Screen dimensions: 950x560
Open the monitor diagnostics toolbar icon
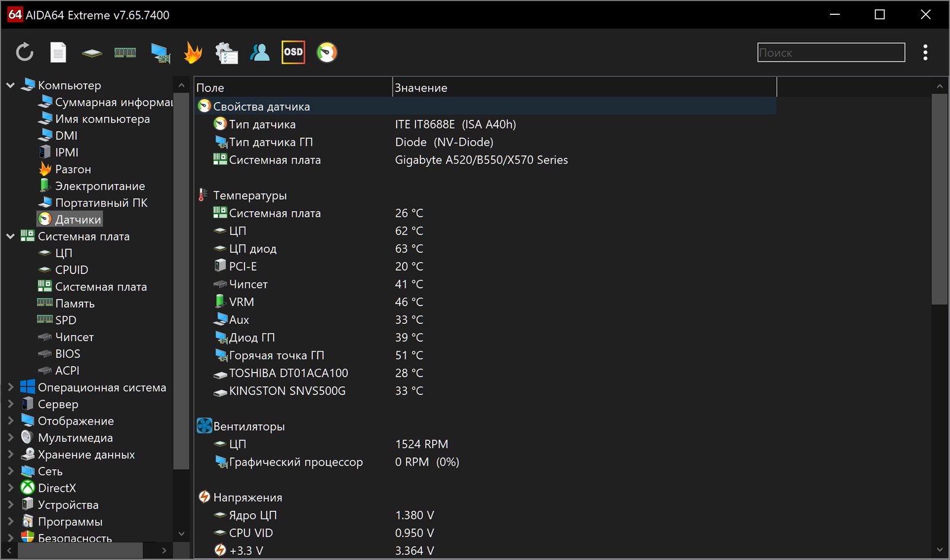160,53
